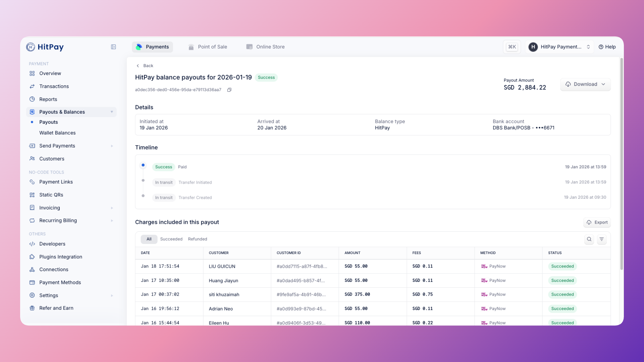Filter charges by Refunded
Image resolution: width=644 pixels, height=362 pixels.
click(197, 239)
